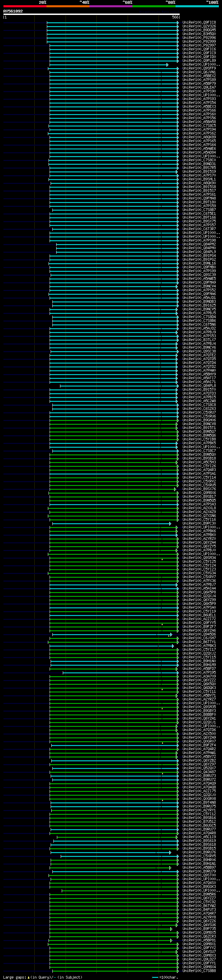Select the label UniRef100_C5YIB8
Screen dimensions: 222x980
(x=199, y=439)
